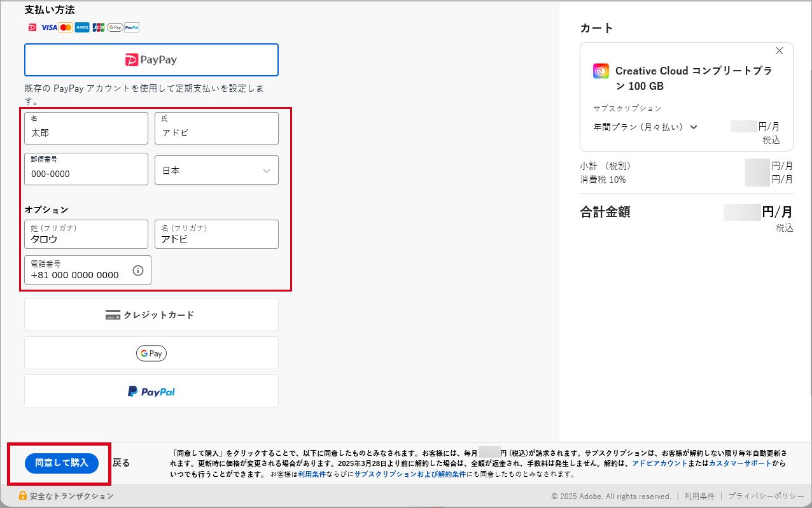Click the JCB card icon

pyautogui.click(x=98, y=27)
